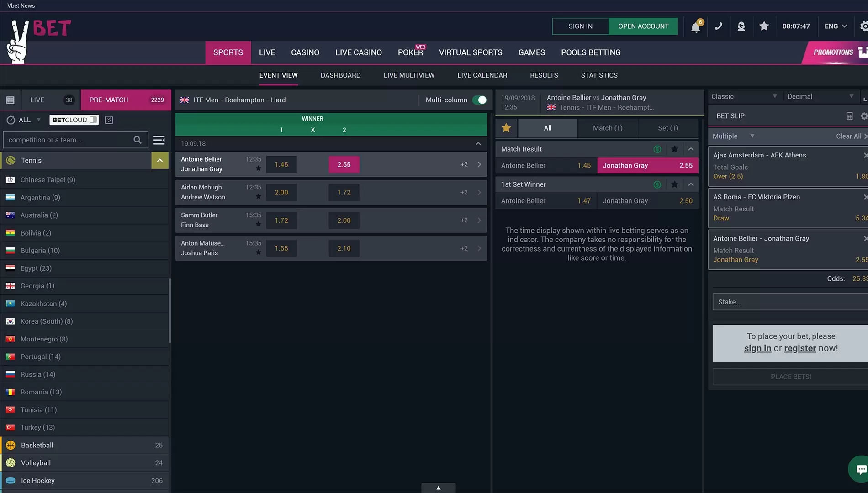The image size is (868, 493).
Task: Click the phone contact icon
Action: (719, 26)
